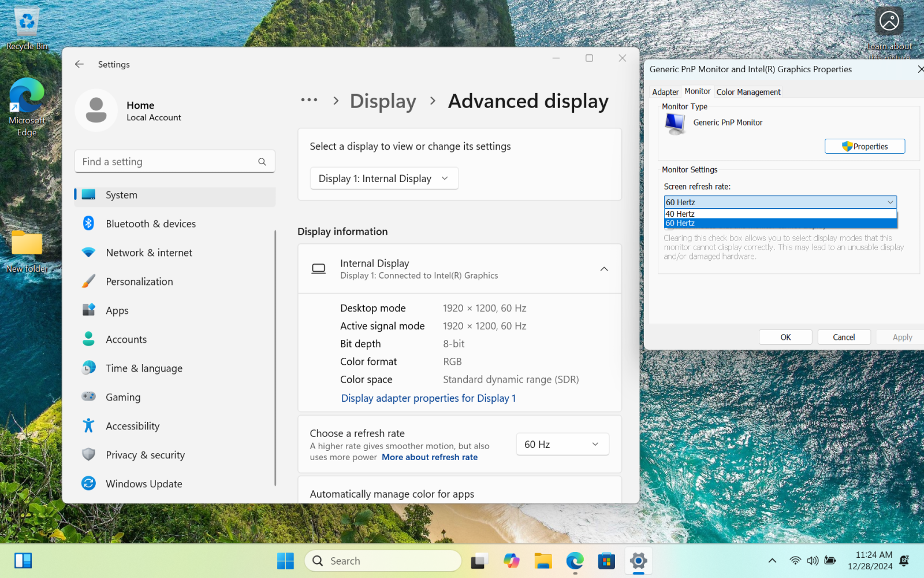
Task: Collapse the Internal Display information section
Action: click(604, 269)
